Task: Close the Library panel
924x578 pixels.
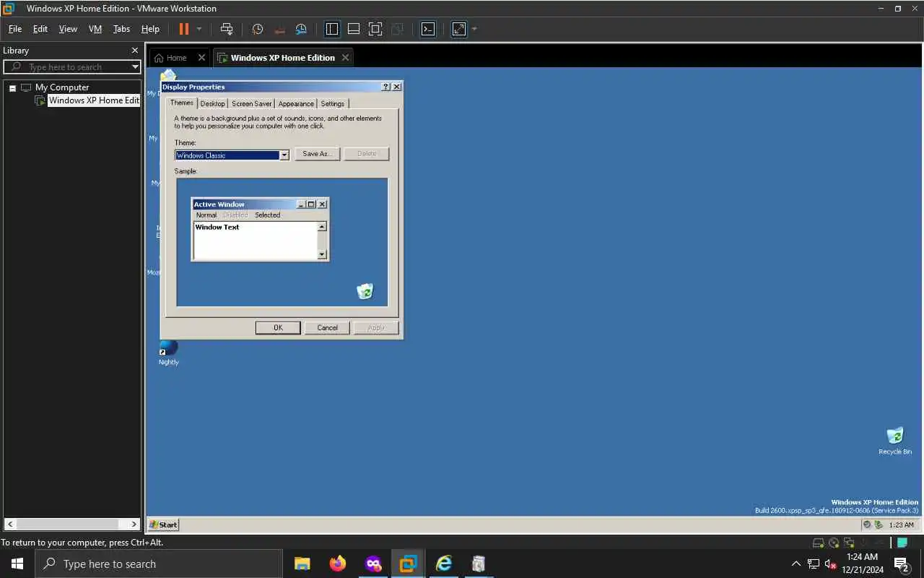Action: pos(134,50)
